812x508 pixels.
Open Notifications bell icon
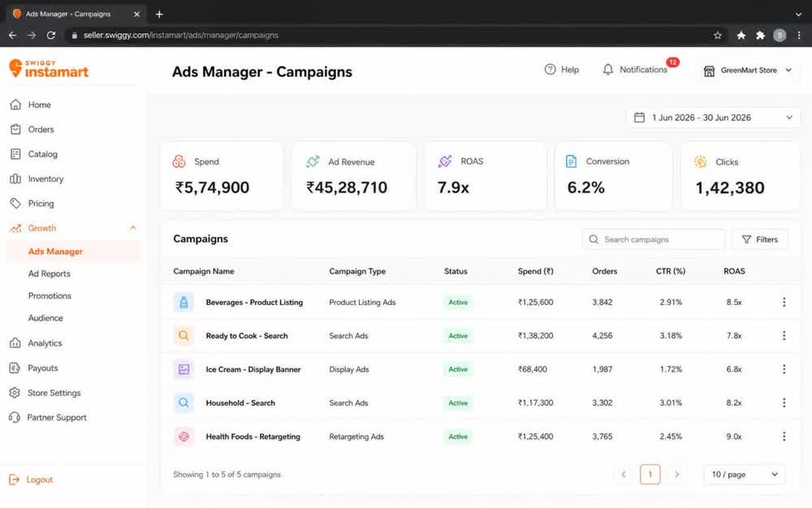point(608,69)
